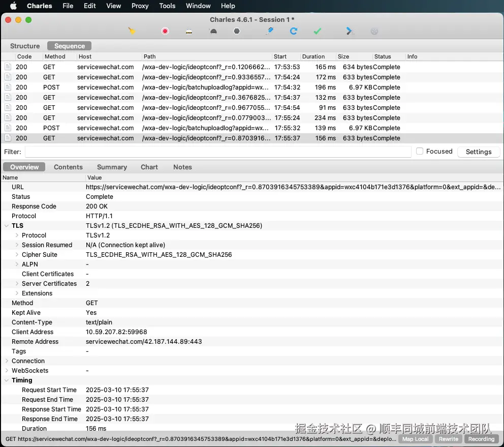Open the Tools menu

(x=167, y=6)
